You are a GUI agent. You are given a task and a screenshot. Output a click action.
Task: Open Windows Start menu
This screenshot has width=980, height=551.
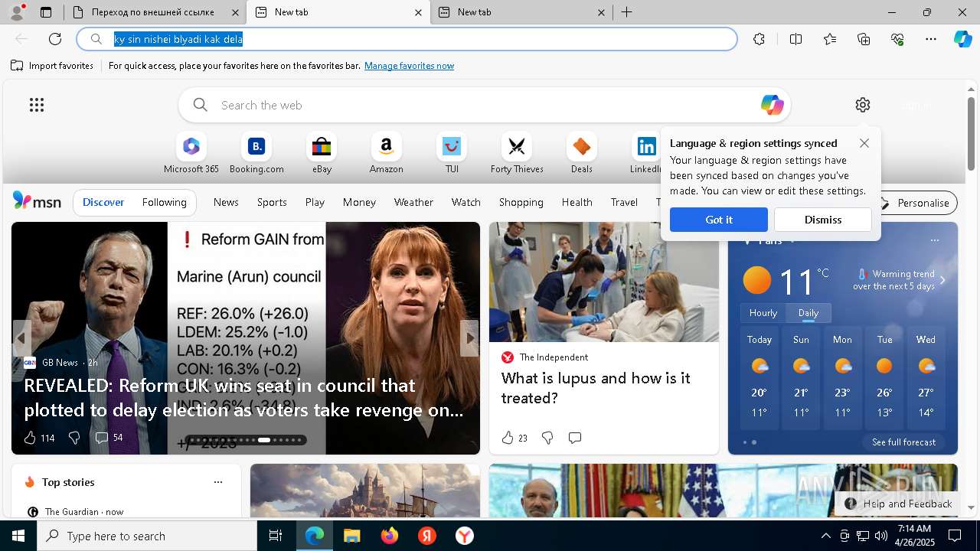(18, 536)
